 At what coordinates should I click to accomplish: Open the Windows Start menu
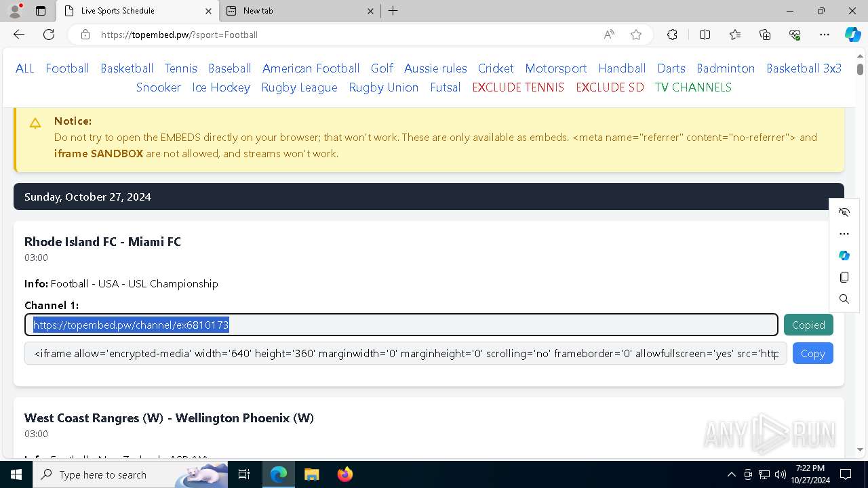click(16, 474)
